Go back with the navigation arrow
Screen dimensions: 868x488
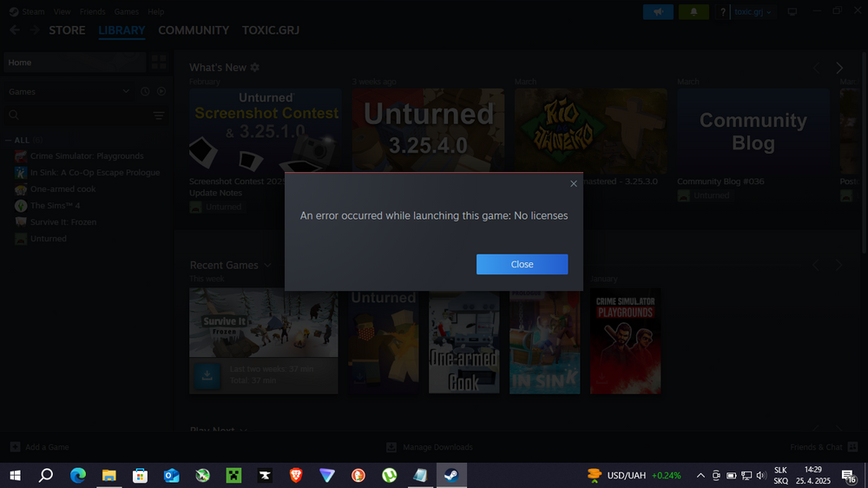tap(15, 30)
